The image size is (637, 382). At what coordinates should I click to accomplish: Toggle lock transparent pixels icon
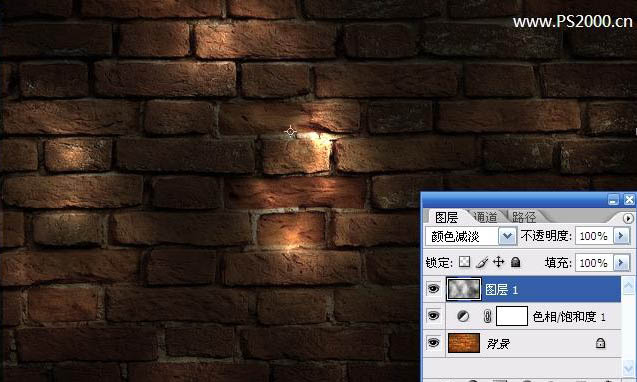point(464,262)
